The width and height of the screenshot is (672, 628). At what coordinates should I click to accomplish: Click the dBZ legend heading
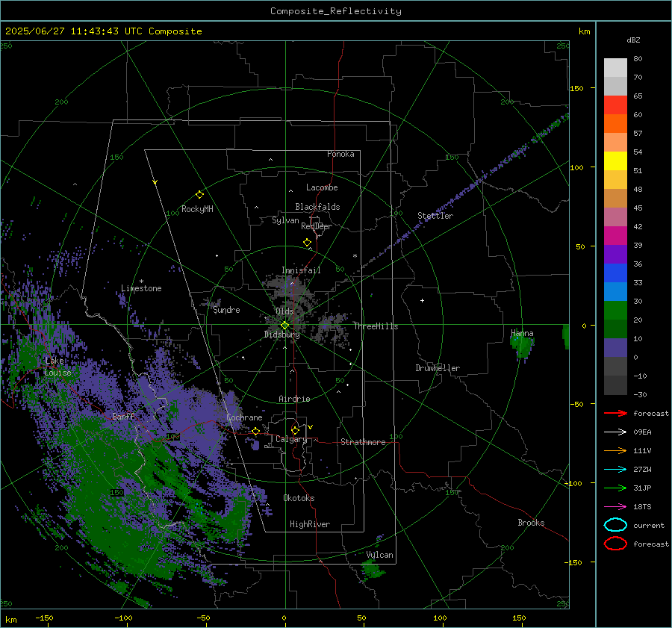click(x=633, y=40)
